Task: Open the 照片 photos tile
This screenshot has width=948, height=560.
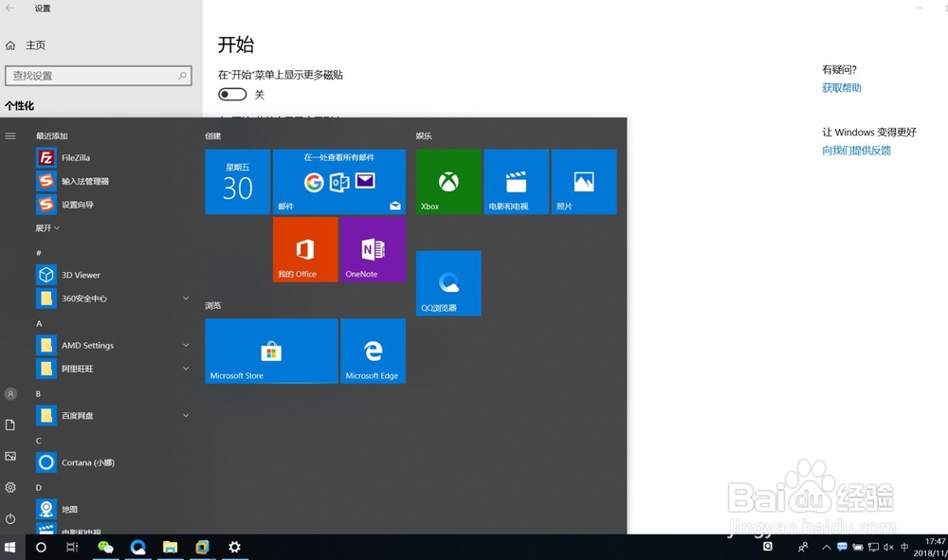Action: click(584, 182)
